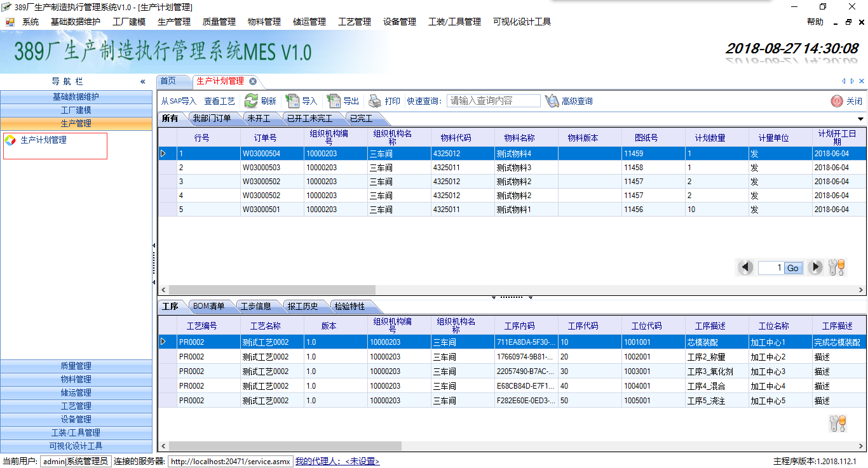Switch to the 工步信息 tab
Screen dimensions: 868x468
click(x=256, y=306)
